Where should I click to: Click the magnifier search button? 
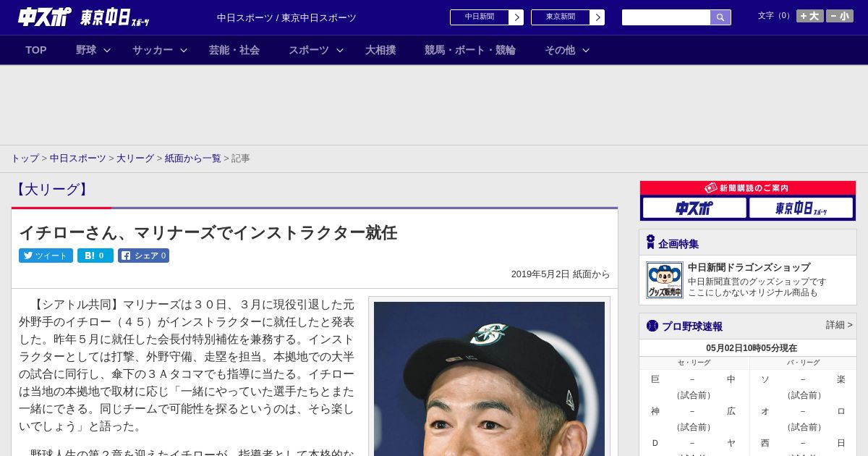[720, 17]
